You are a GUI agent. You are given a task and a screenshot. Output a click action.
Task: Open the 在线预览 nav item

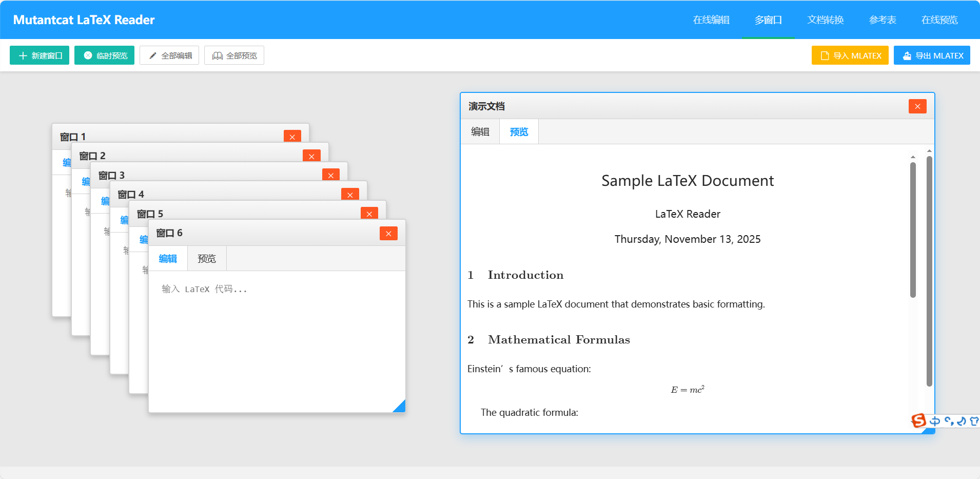click(x=939, y=20)
